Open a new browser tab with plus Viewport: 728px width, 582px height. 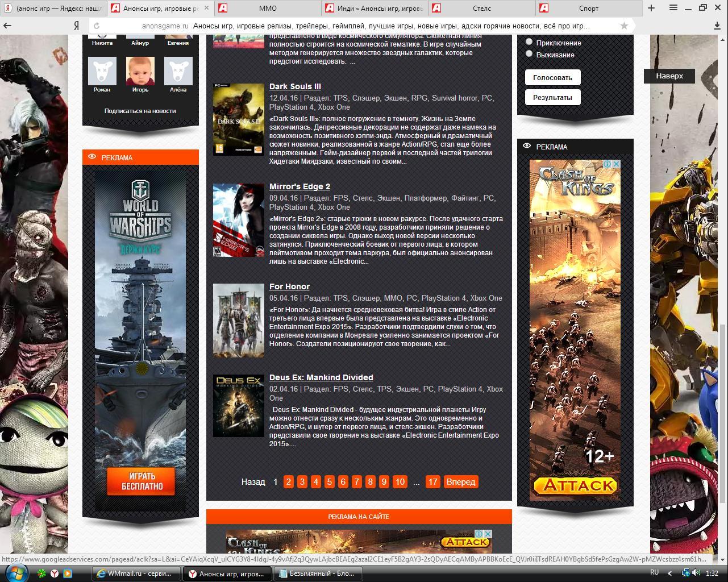651,8
